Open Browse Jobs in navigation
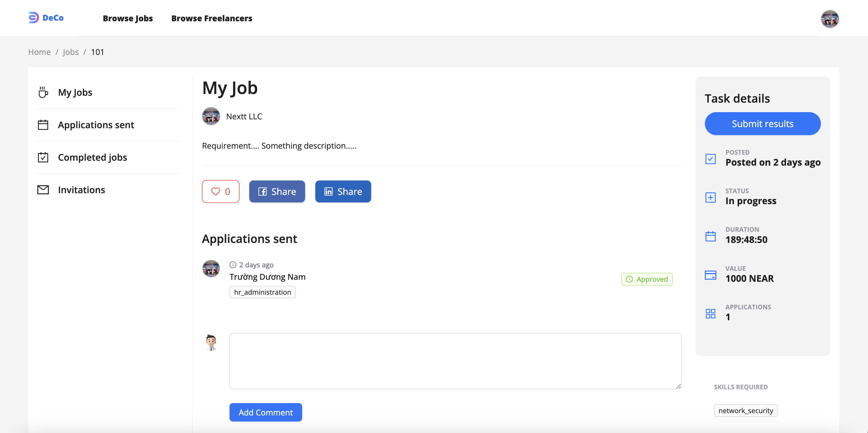 coord(128,18)
